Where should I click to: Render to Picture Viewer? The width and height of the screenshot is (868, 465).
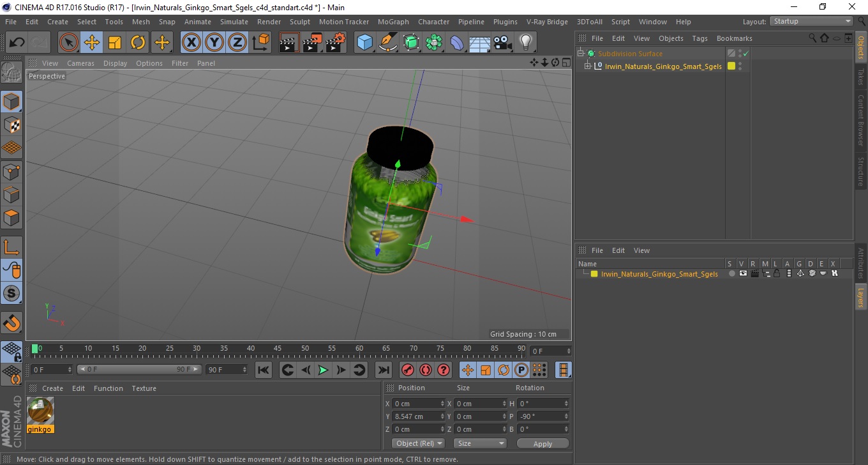pyautogui.click(x=312, y=43)
